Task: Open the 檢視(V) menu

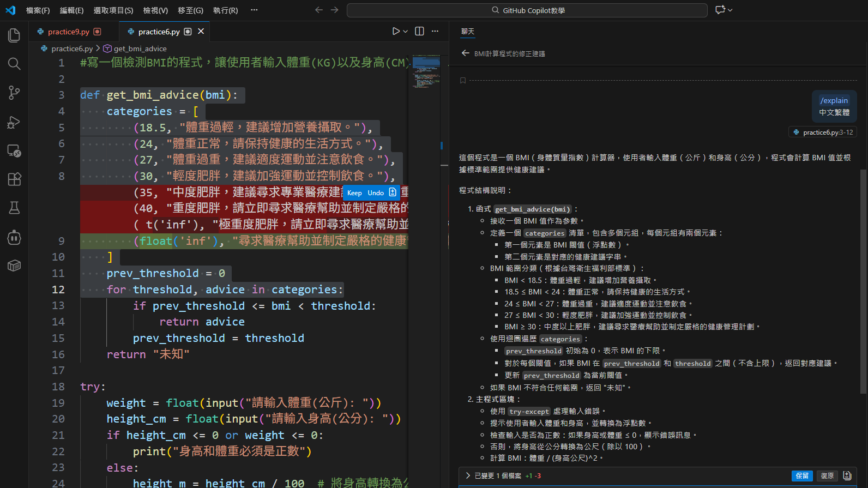Action: click(x=155, y=10)
